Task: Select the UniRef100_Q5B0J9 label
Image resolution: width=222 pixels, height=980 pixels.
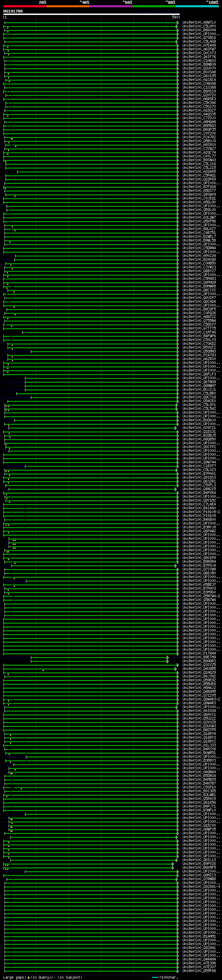Action: 199,141
